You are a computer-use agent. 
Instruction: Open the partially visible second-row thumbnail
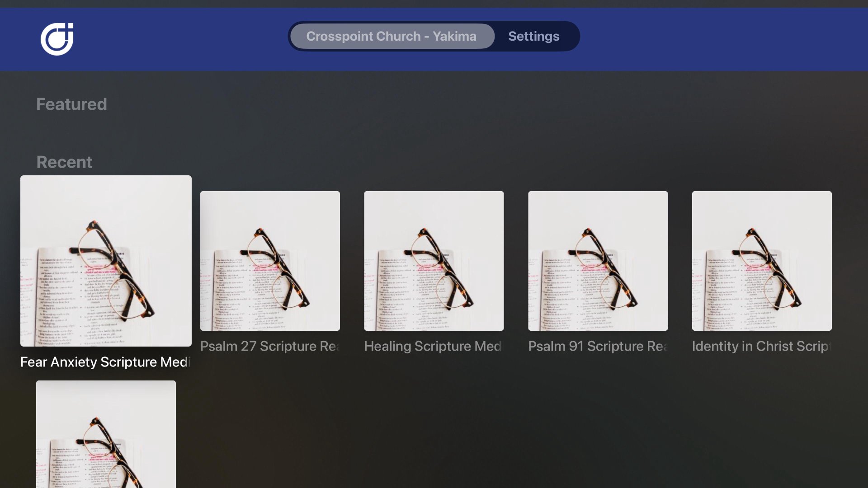(106, 434)
